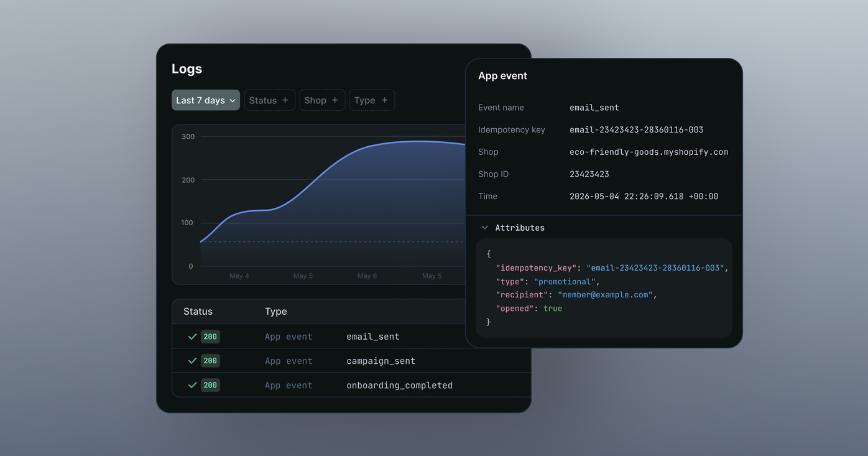Click the Event name field label
Image resolution: width=868 pixels, height=456 pixels.
(501, 108)
